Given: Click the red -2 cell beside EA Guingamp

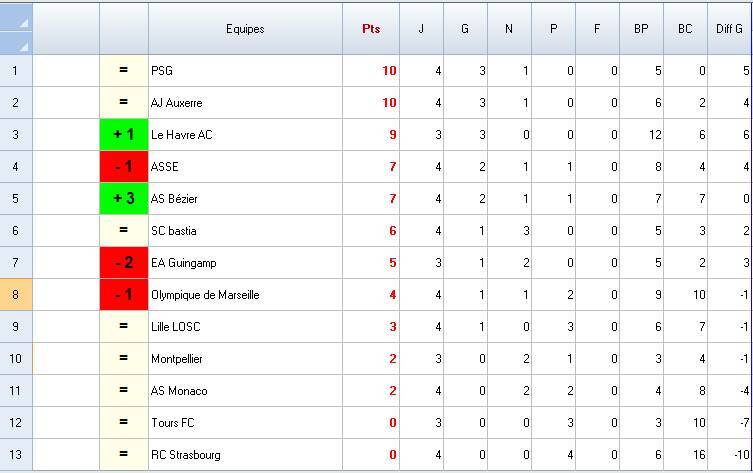Looking at the screenshot, I should pyautogui.click(x=124, y=263).
